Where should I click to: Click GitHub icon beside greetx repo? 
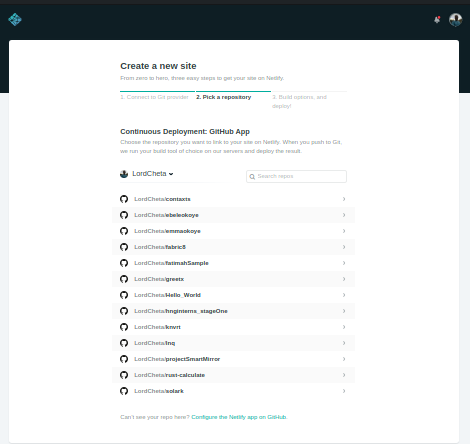tap(124, 279)
